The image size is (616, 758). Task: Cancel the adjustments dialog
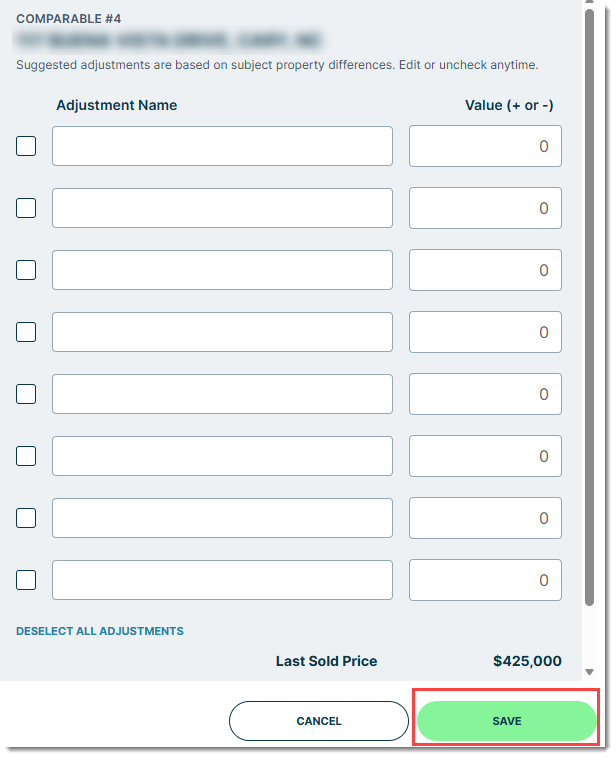(x=319, y=721)
